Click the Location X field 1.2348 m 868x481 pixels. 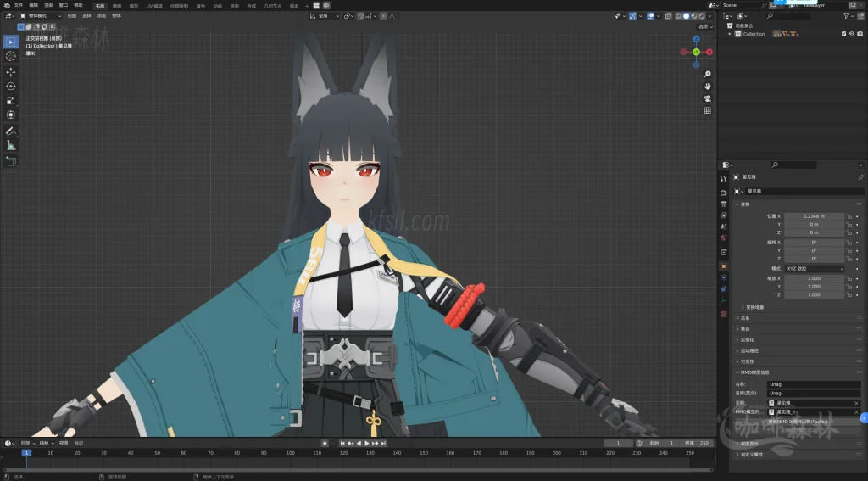pyautogui.click(x=815, y=216)
